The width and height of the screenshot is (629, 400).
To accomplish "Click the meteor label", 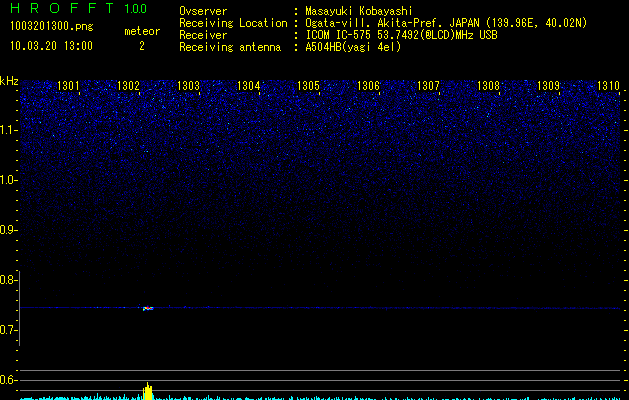I will (x=142, y=31).
